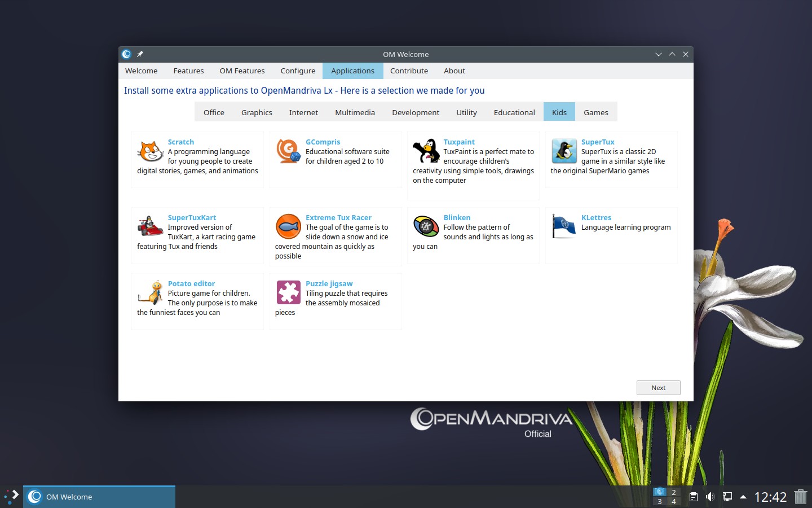Click the Scratch title link
Image resolution: width=812 pixels, height=508 pixels.
(181, 142)
